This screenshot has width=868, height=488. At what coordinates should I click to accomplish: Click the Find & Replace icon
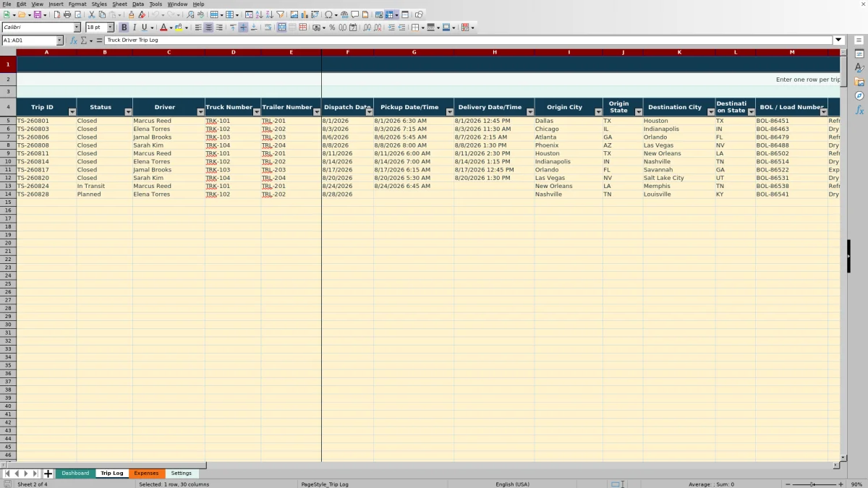190,14
